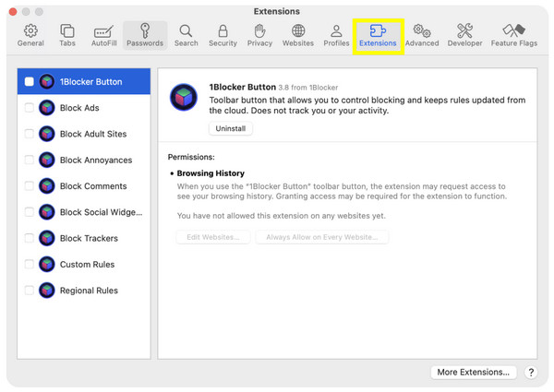Viewport: 554px width, 392px height.
Task: Open the General preferences pane
Action: tap(30, 35)
